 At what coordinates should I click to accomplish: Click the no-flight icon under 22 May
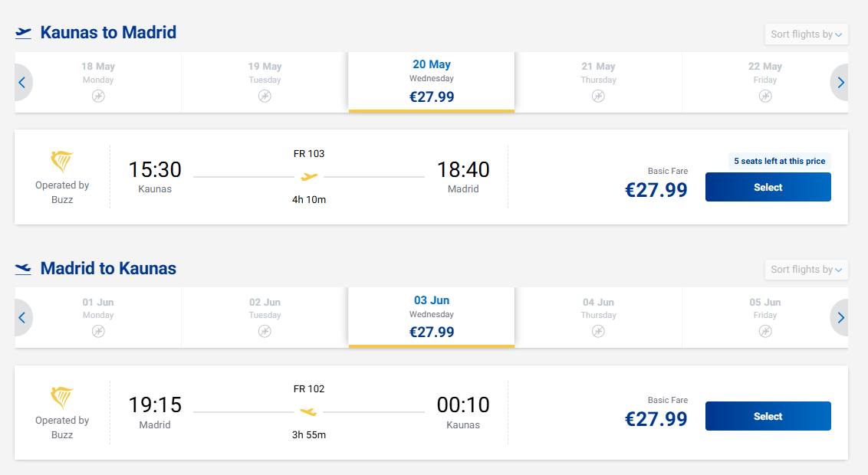tap(765, 96)
